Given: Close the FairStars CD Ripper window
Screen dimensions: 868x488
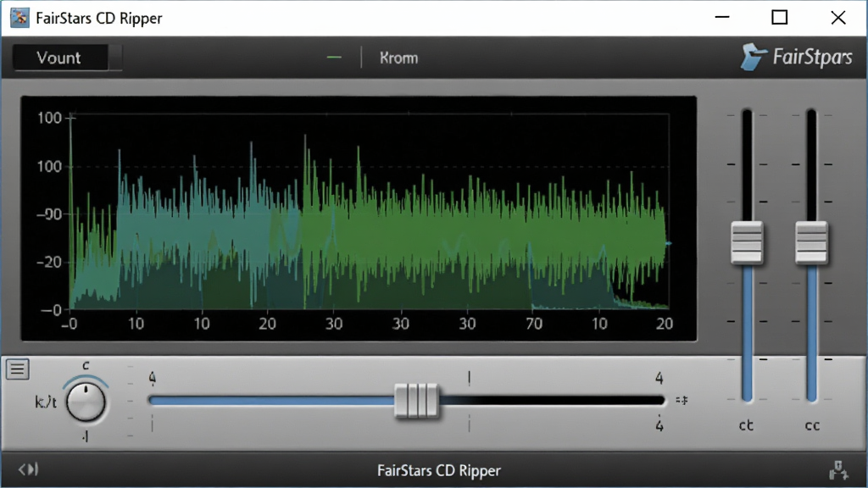Looking at the screenshot, I should point(838,17).
